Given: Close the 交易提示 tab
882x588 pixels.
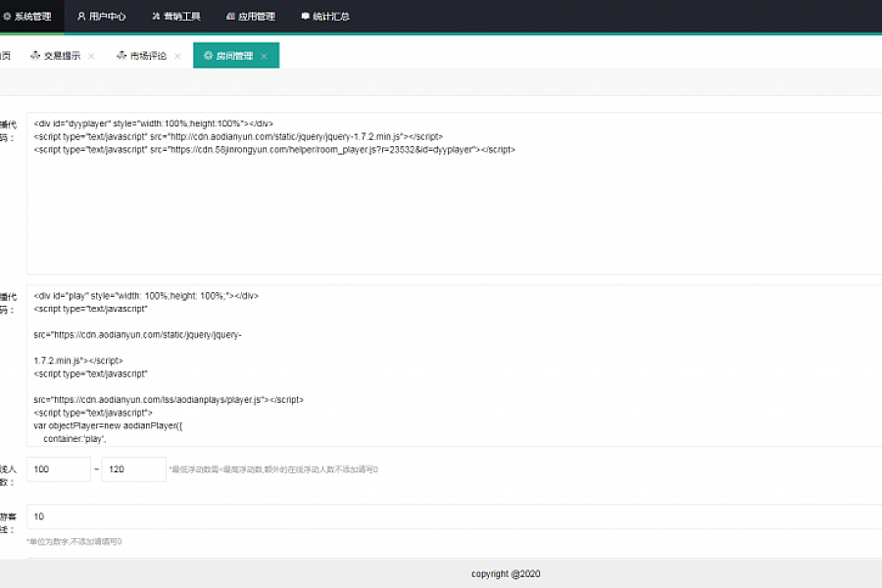Looking at the screenshot, I should (x=91, y=56).
